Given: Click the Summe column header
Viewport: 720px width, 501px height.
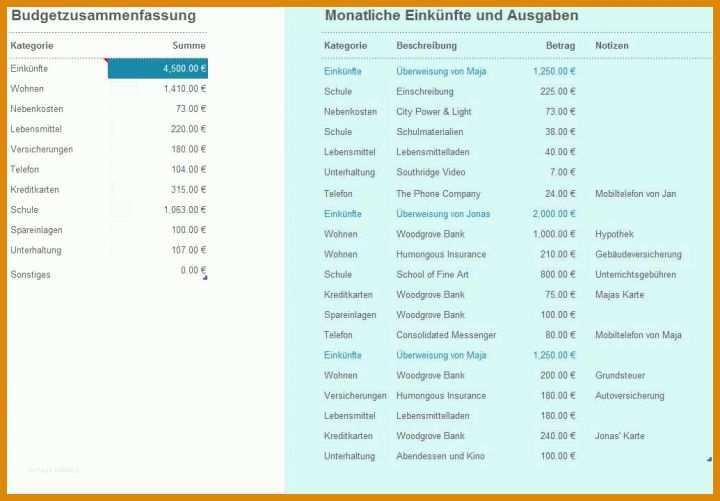Looking at the screenshot, I should 189,45.
